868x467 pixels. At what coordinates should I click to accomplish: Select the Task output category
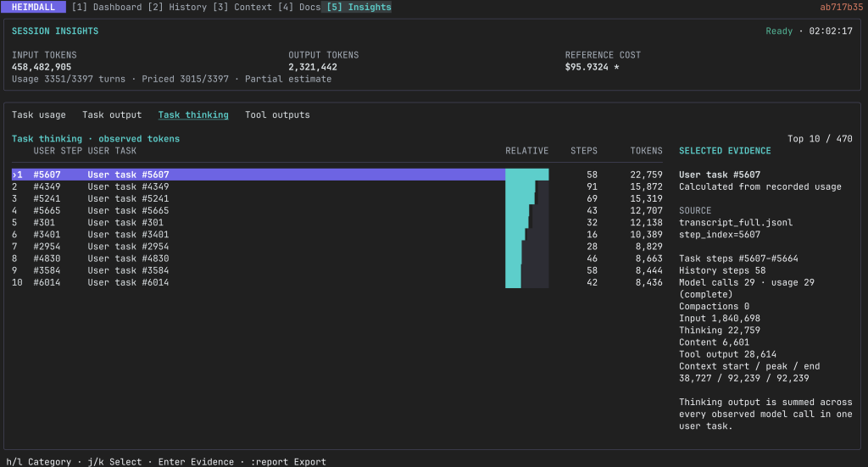(x=112, y=115)
